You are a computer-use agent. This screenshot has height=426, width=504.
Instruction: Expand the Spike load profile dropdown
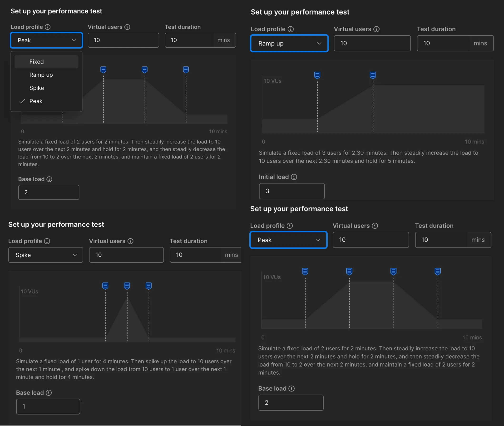click(x=46, y=255)
